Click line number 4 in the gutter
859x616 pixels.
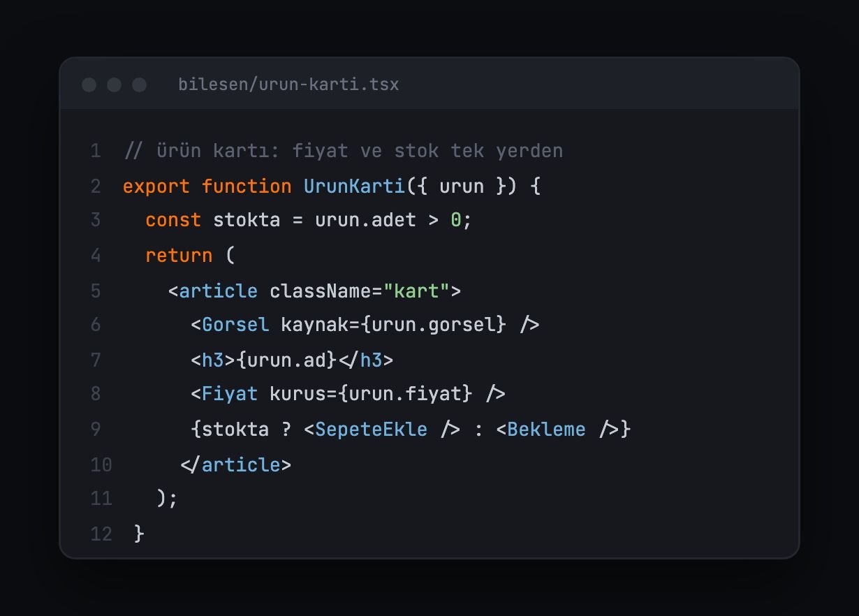(x=96, y=256)
